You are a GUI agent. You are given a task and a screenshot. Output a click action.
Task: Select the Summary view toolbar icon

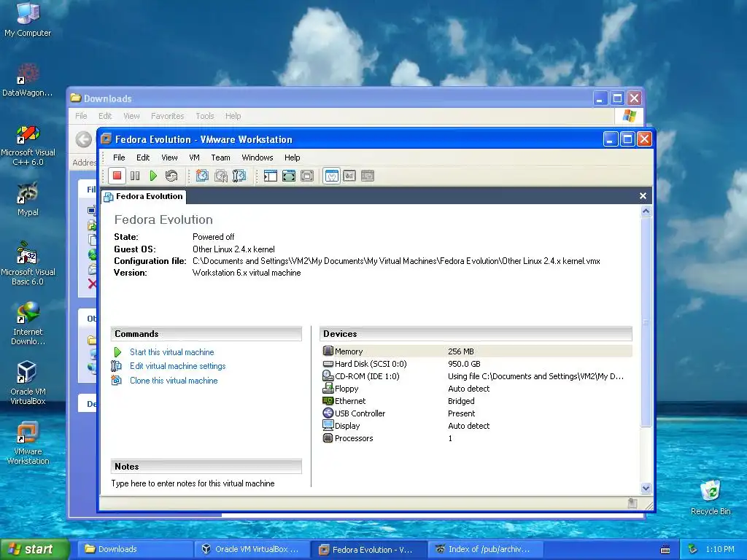332,176
